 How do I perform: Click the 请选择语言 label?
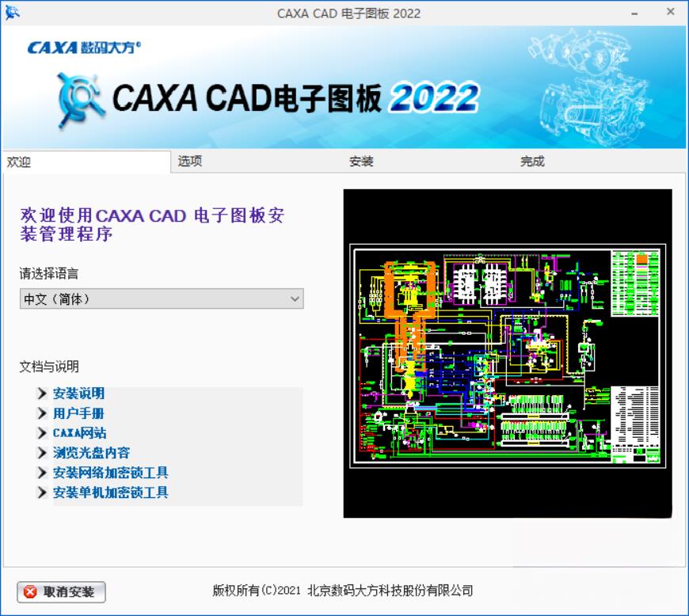[49, 274]
